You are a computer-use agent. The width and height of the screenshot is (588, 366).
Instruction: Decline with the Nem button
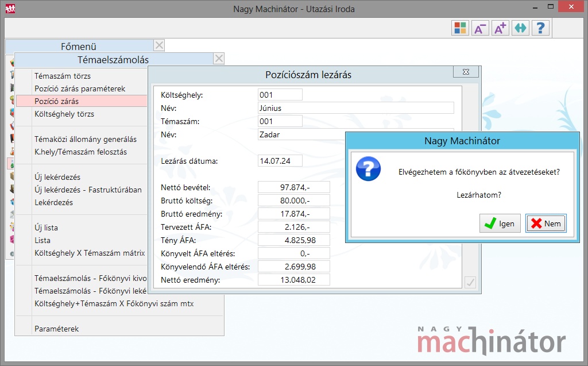546,224
